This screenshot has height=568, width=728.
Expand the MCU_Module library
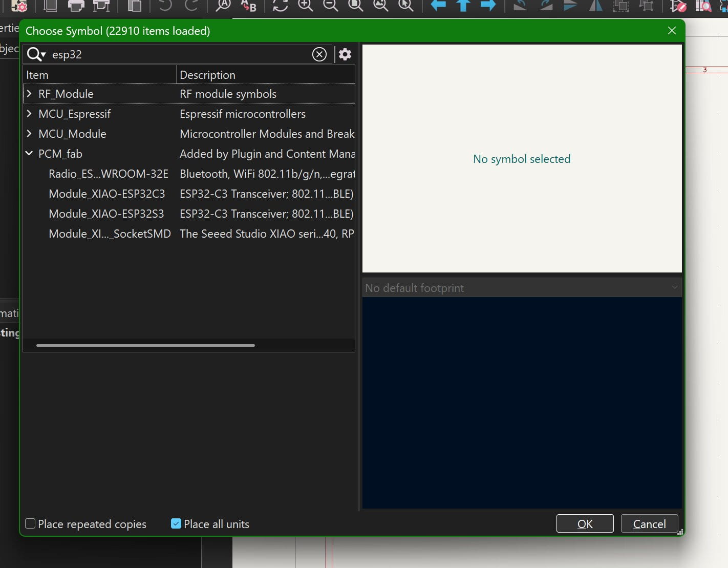pos(29,134)
